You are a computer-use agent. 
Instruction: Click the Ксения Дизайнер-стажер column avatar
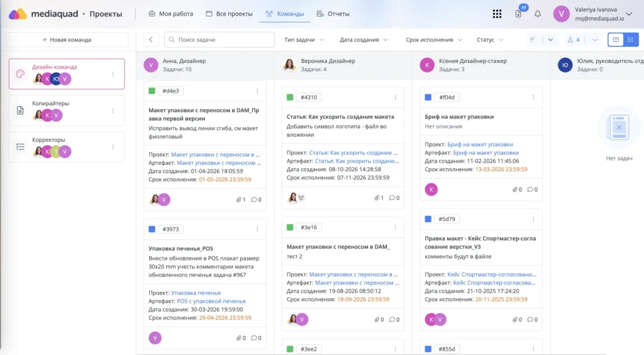(x=427, y=65)
